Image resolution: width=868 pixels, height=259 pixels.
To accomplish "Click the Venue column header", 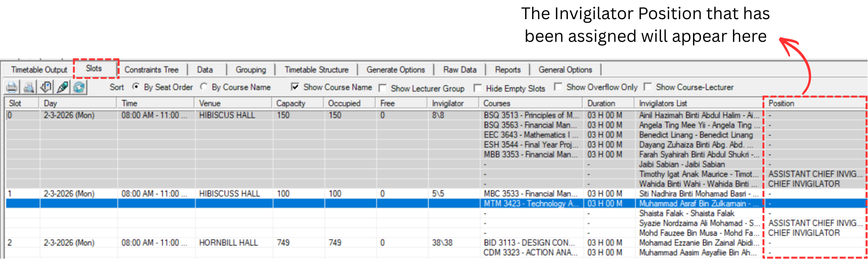I will (x=234, y=103).
